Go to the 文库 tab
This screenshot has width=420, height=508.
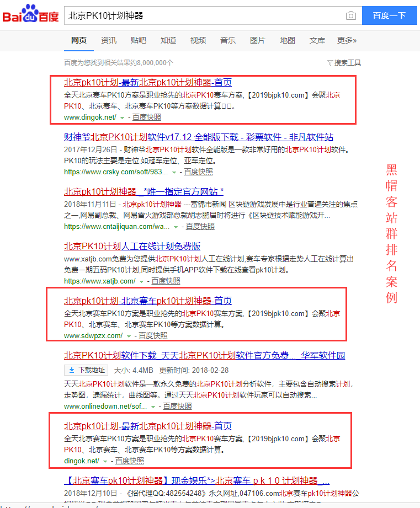pyautogui.click(x=317, y=40)
